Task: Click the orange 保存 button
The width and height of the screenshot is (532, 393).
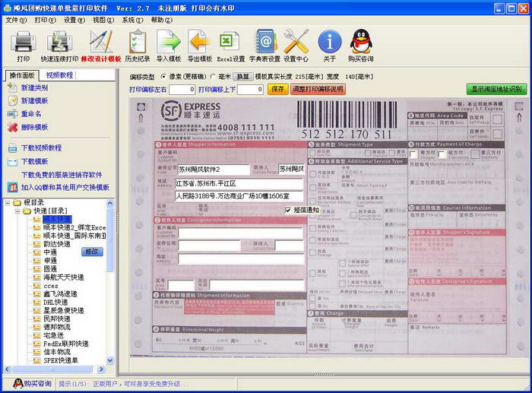Action: [x=277, y=89]
